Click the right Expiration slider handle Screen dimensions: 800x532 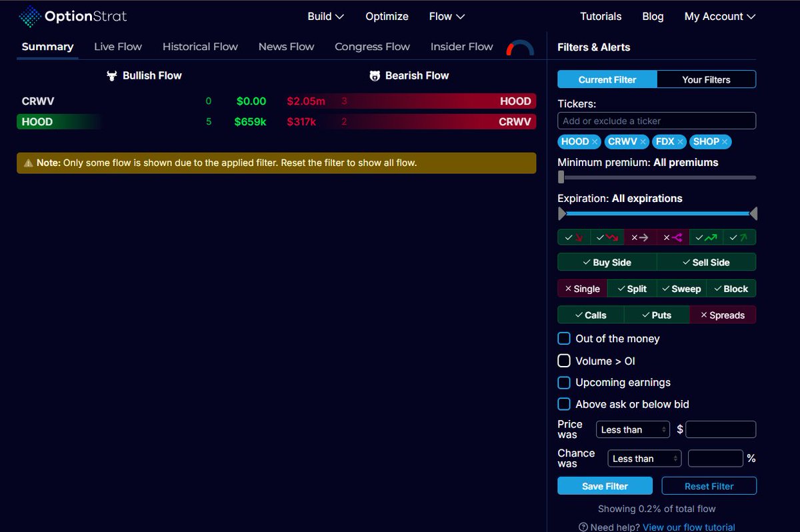click(x=753, y=213)
